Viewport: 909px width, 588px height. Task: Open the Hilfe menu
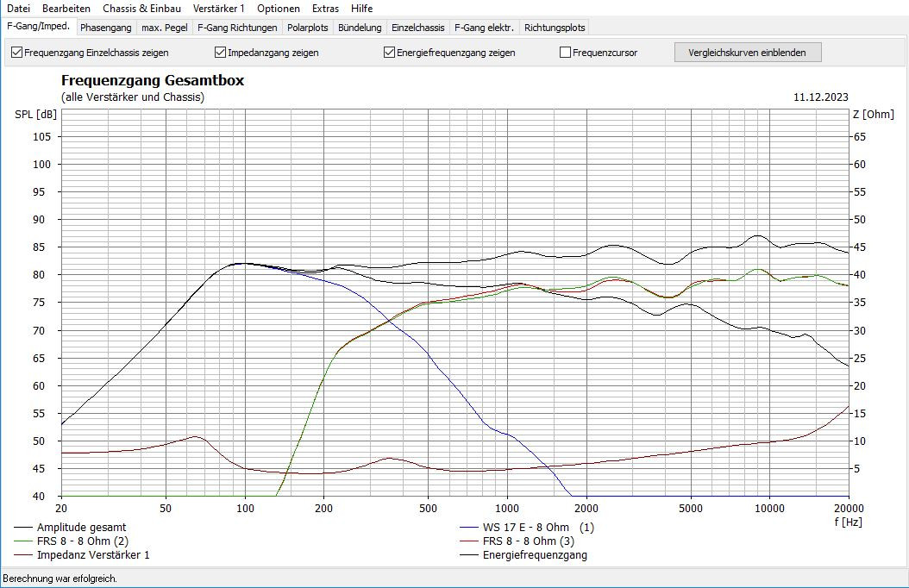tap(361, 8)
